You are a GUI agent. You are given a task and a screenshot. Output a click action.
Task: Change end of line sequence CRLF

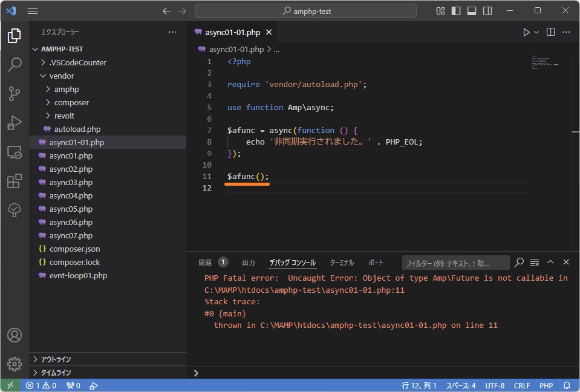click(x=522, y=385)
